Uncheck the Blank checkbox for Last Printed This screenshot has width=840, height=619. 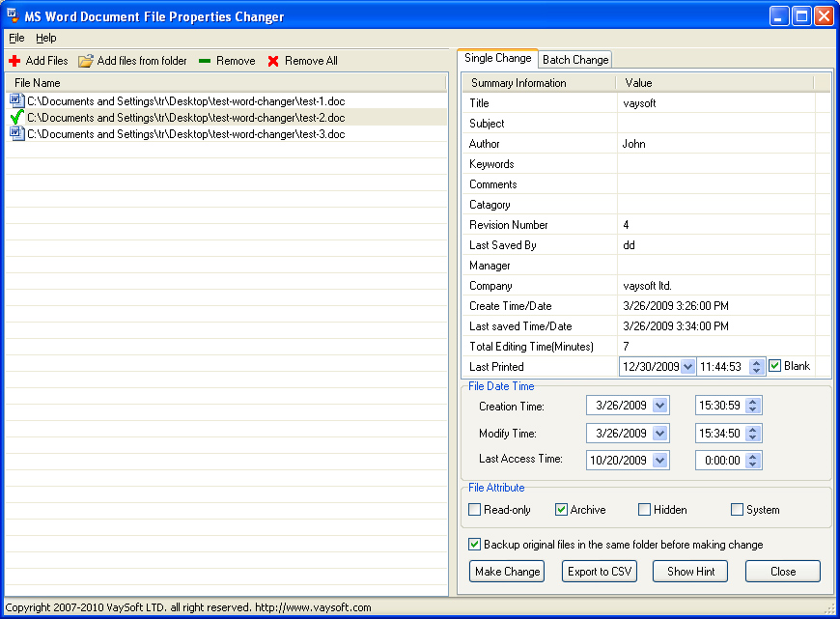(774, 366)
